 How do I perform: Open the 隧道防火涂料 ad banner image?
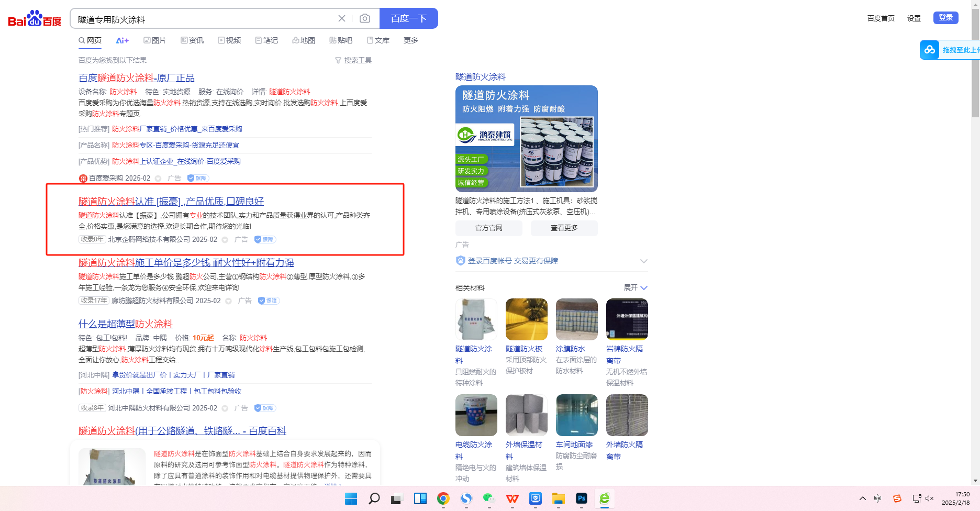pos(527,139)
